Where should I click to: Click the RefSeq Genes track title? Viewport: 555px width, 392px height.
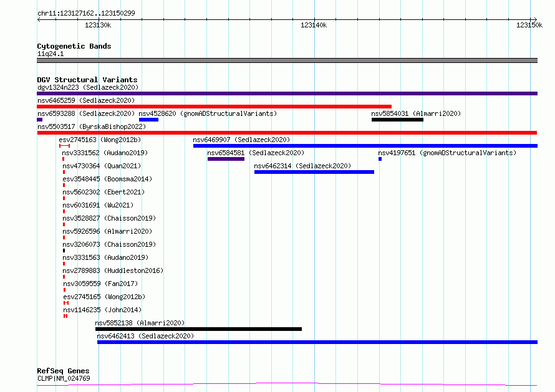click(x=63, y=371)
